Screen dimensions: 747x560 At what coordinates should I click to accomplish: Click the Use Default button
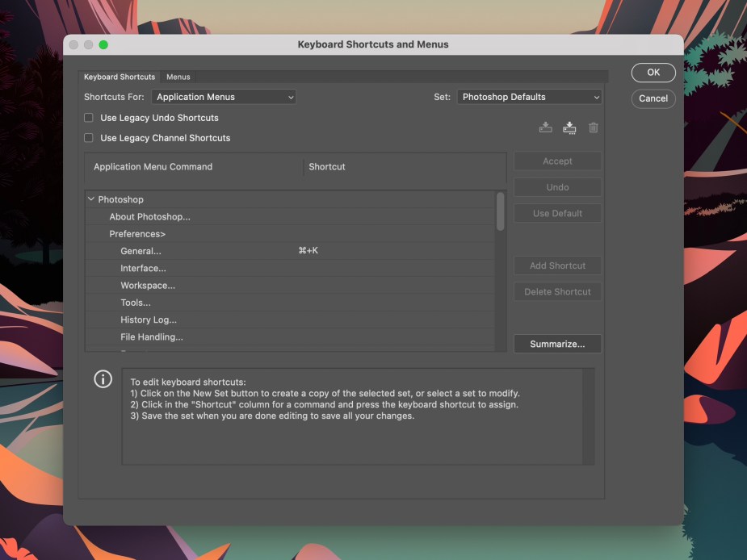(557, 213)
